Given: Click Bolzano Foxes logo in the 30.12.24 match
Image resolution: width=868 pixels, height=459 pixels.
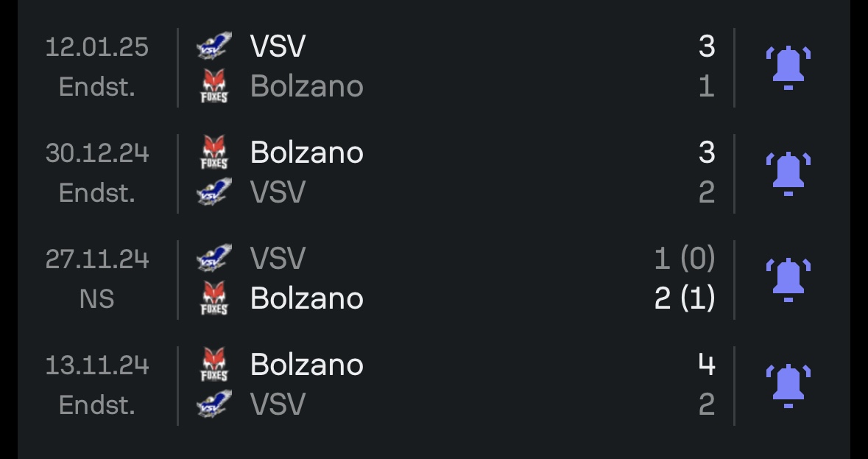Looking at the screenshot, I should tap(214, 153).
